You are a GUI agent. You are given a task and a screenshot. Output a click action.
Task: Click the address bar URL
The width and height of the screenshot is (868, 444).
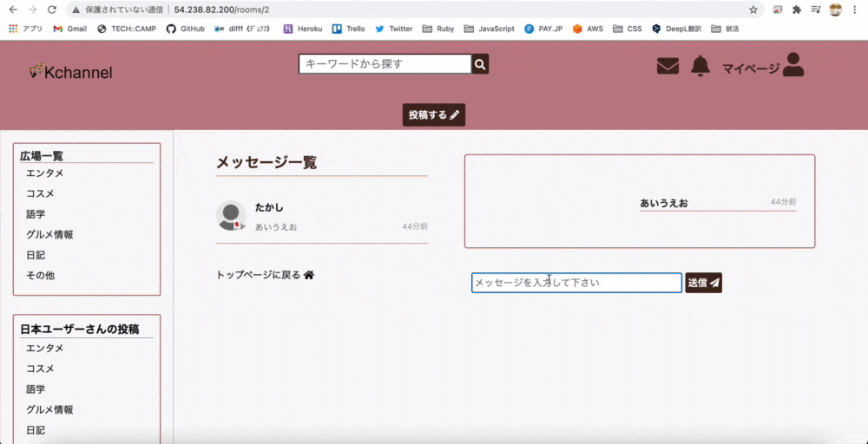click(221, 10)
